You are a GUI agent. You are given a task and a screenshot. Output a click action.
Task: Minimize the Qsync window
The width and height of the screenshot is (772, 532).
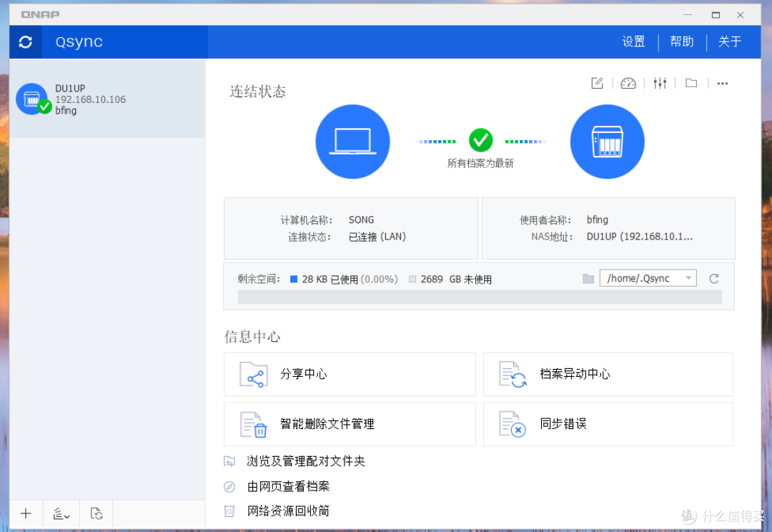(688, 15)
